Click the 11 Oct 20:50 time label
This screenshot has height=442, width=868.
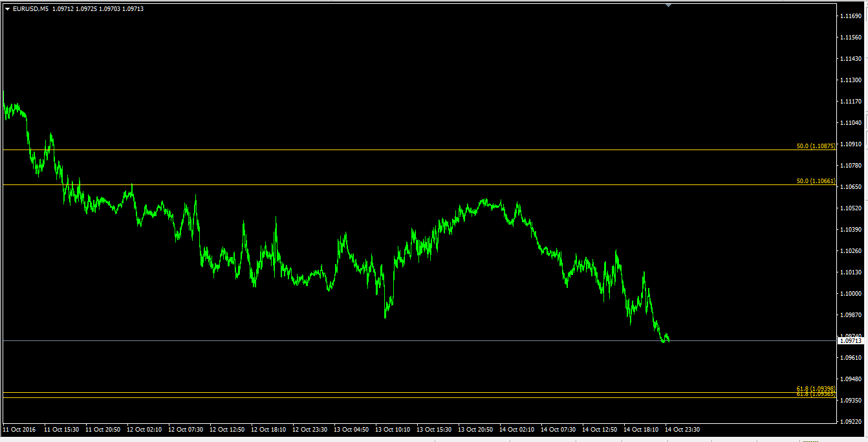click(103, 429)
